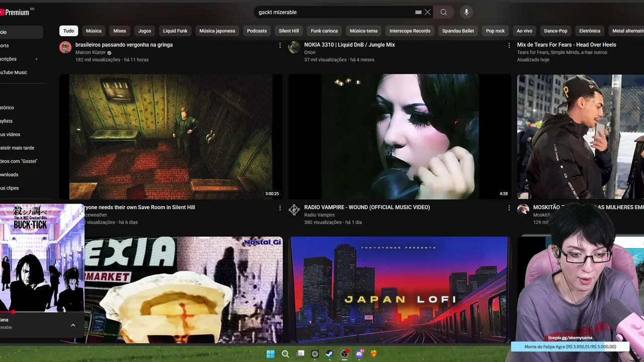Image resolution: width=644 pixels, height=362 pixels.
Task: Open Maicon Küster channel avatar
Action: point(65,48)
